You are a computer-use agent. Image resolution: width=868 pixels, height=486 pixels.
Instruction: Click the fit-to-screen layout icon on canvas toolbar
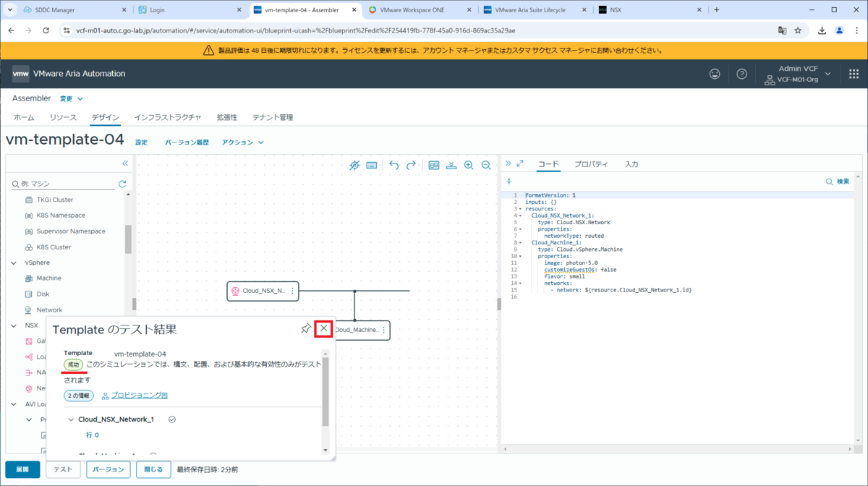pos(434,165)
